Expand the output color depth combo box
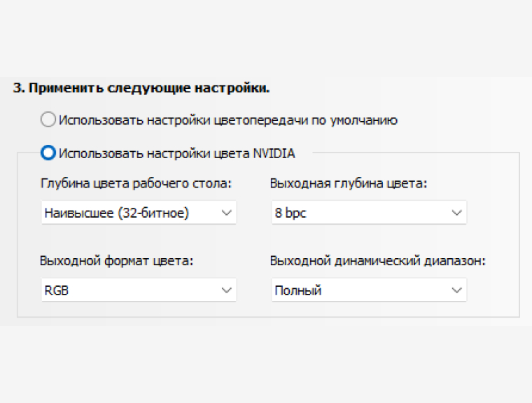Screen dimensions: 532x403 (x=369, y=213)
